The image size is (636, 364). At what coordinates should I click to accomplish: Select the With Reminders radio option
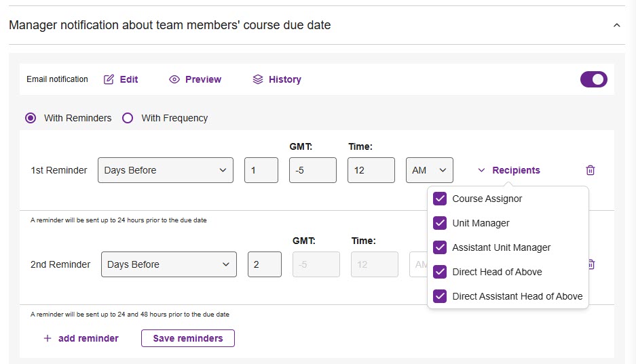(x=31, y=118)
